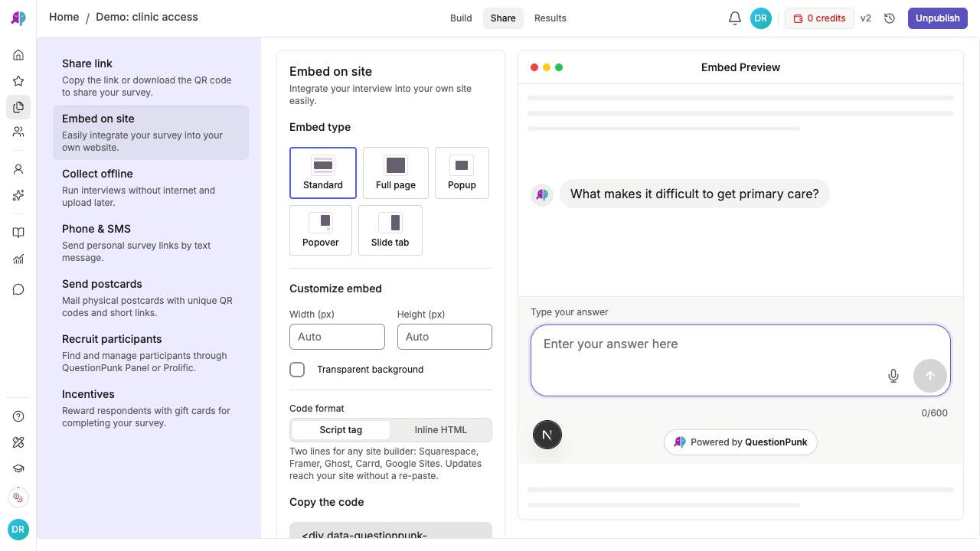This screenshot has height=551, width=980.
Task: Click the Unpublish button
Action: tap(938, 18)
